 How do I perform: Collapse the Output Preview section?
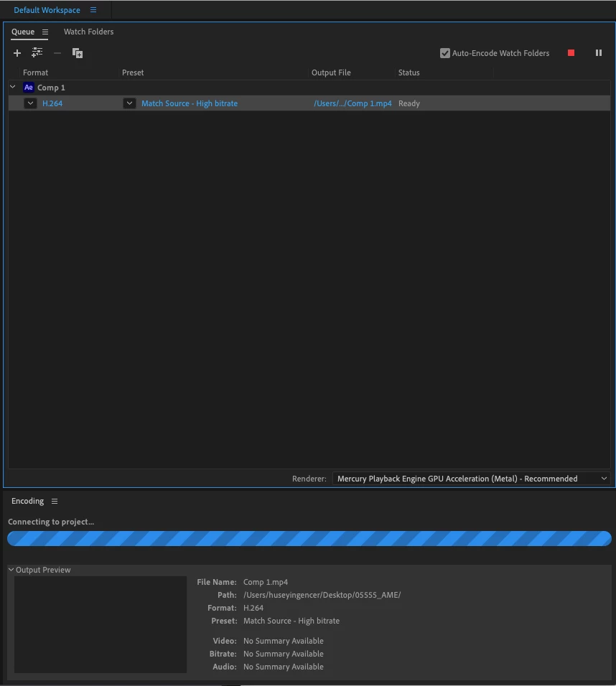(11, 570)
